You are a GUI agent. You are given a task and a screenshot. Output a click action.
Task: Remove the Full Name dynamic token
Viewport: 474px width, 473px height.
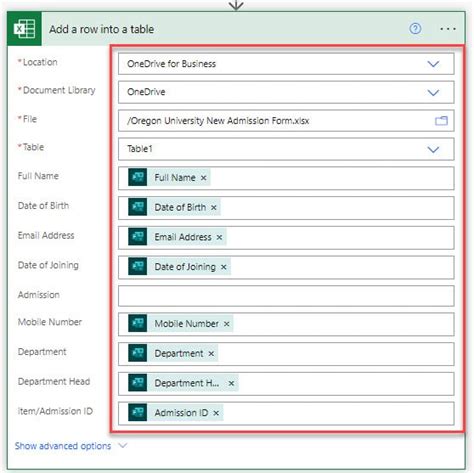pos(203,178)
